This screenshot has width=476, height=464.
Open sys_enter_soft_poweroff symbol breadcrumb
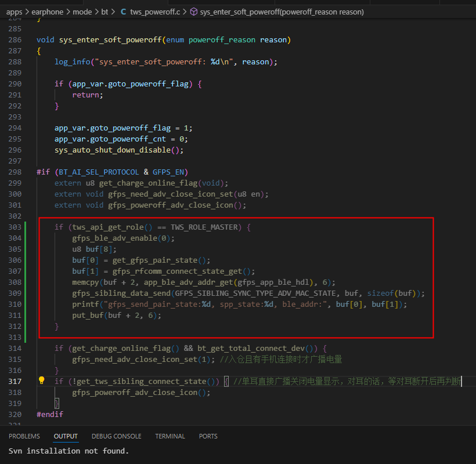[282, 12]
